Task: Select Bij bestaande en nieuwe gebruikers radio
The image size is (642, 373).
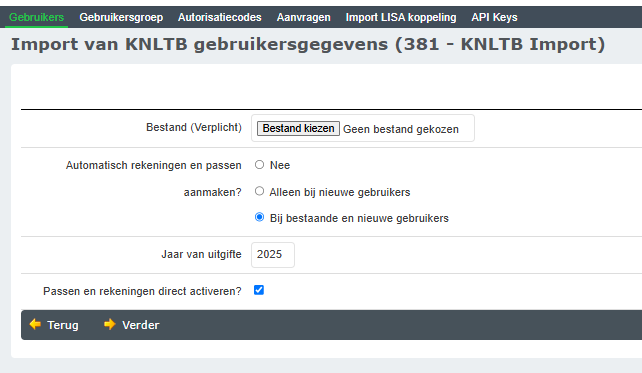Action: click(x=259, y=217)
